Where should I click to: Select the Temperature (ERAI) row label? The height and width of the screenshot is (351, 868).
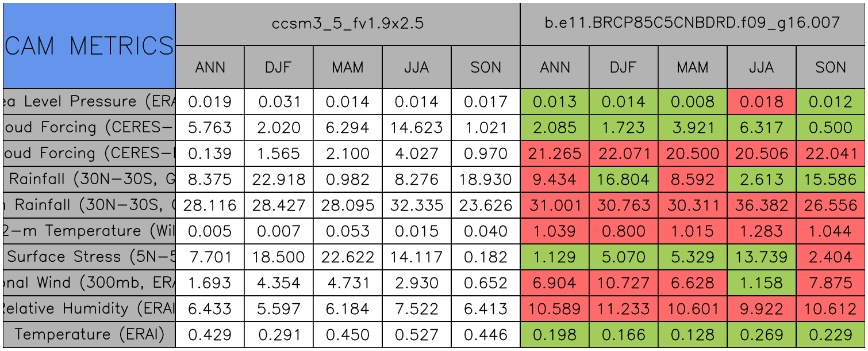[89, 335]
